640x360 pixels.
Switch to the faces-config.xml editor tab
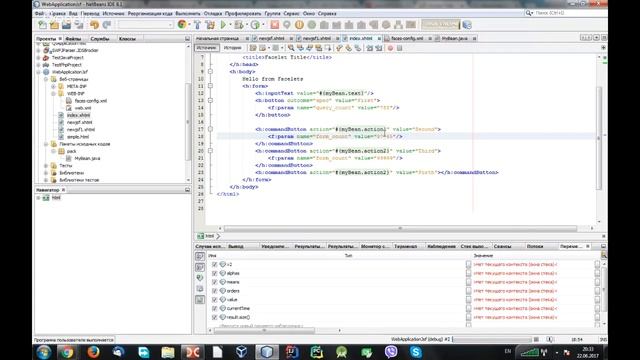(x=407, y=38)
